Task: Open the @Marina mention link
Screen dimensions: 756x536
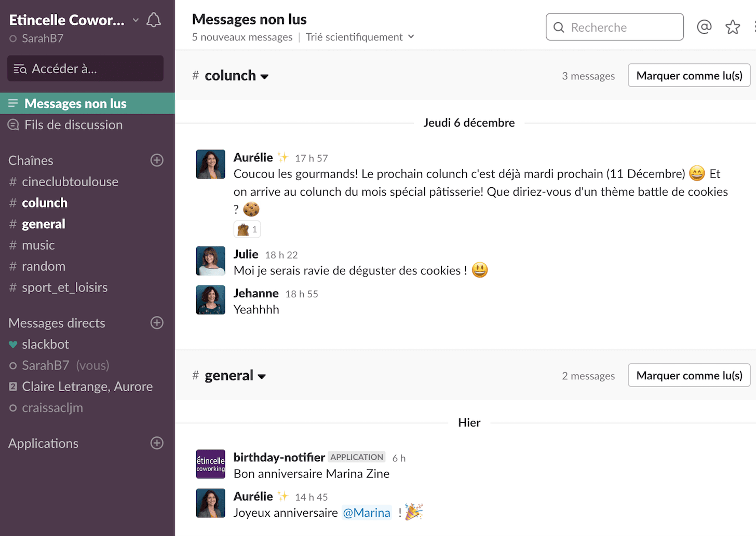Action: point(367,513)
